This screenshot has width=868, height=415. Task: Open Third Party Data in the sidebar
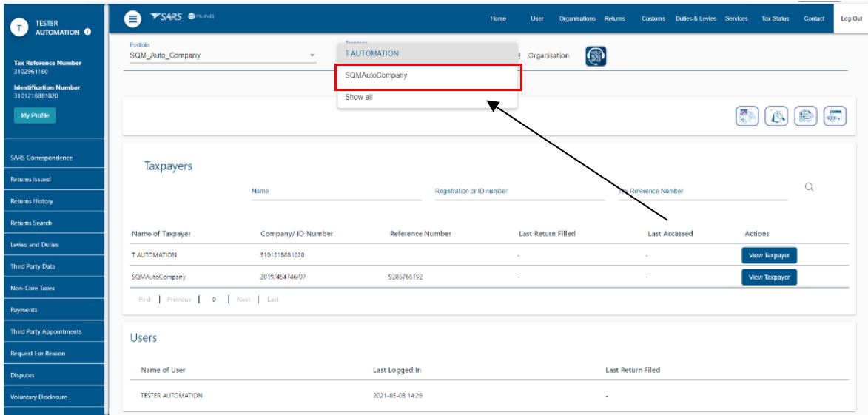point(54,267)
